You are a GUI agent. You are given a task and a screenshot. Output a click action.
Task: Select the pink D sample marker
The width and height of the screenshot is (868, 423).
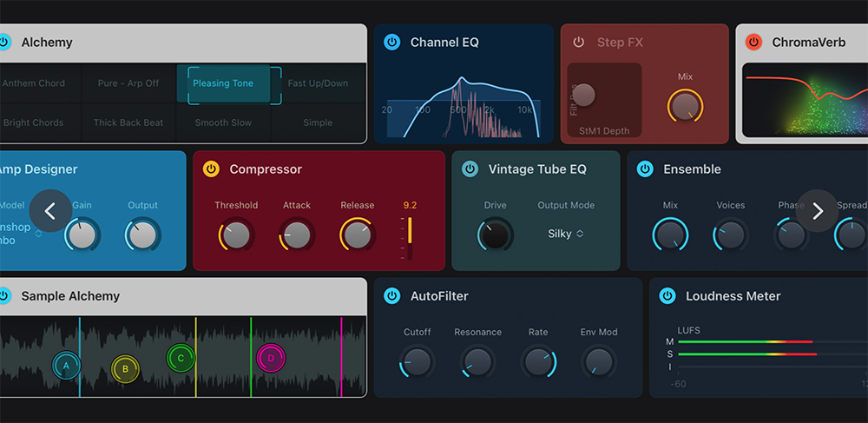coord(271,357)
